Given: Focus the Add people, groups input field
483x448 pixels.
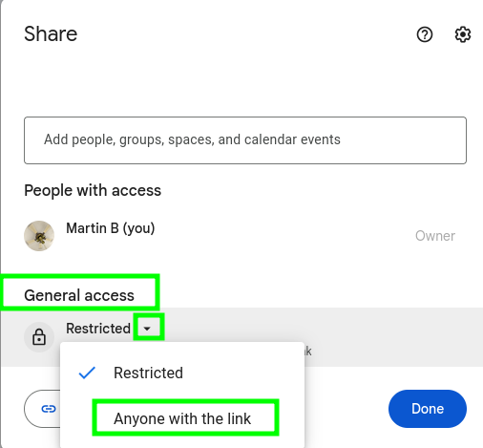Looking at the screenshot, I should [x=245, y=140].
